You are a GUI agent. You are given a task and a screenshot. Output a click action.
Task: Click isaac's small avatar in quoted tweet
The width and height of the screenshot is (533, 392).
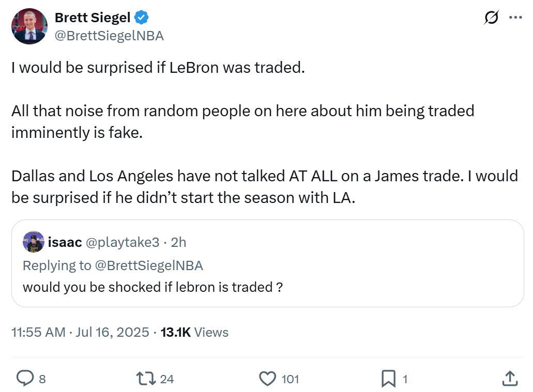(x=34, y=242)
